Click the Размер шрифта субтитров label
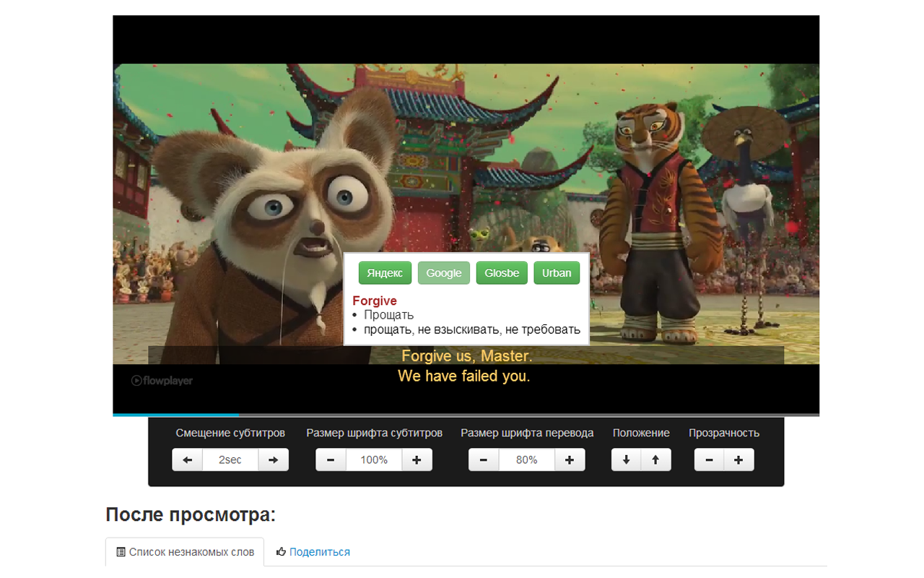Image resolution: width=924 pixels, height=578 pixels. tap(374, 433)
